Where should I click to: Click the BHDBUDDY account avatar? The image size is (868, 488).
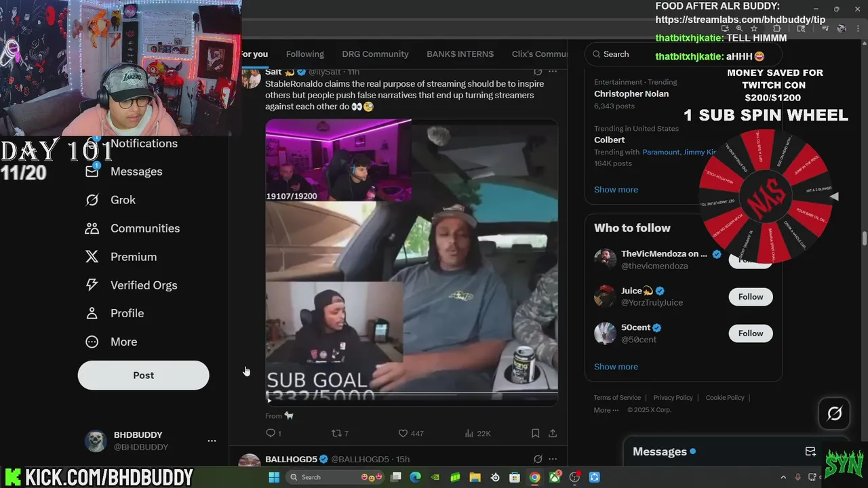(96, 441)
